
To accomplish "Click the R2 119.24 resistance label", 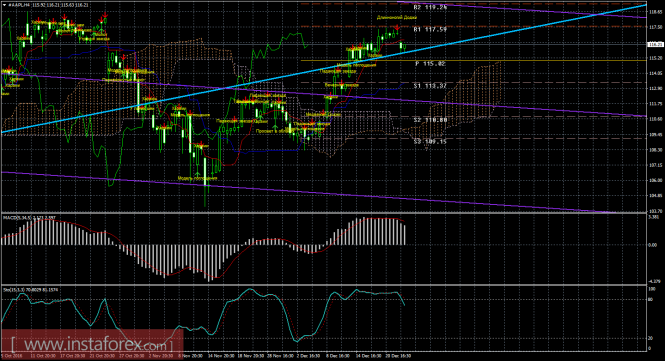I will pyautogui.click(x=430, y=7).
